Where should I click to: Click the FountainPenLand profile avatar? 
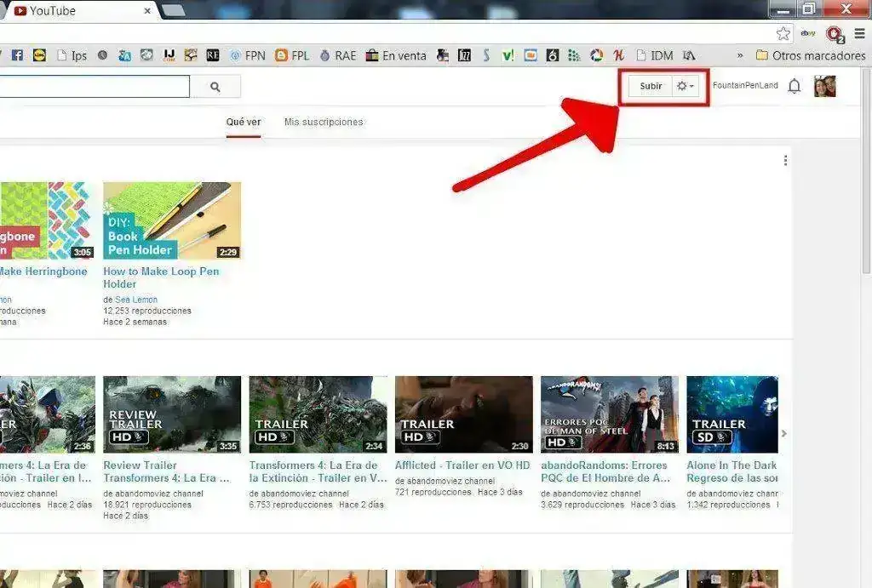point(824,86)
